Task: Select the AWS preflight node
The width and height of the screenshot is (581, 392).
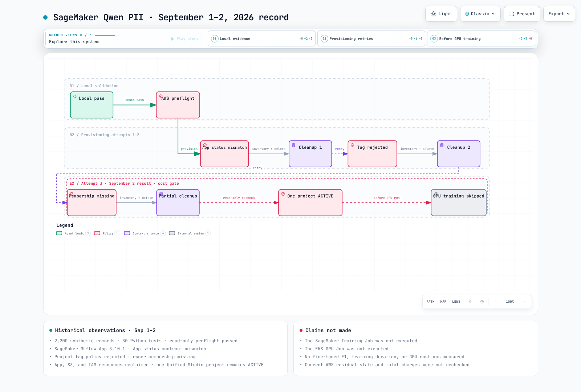Action: coord(178,105)
